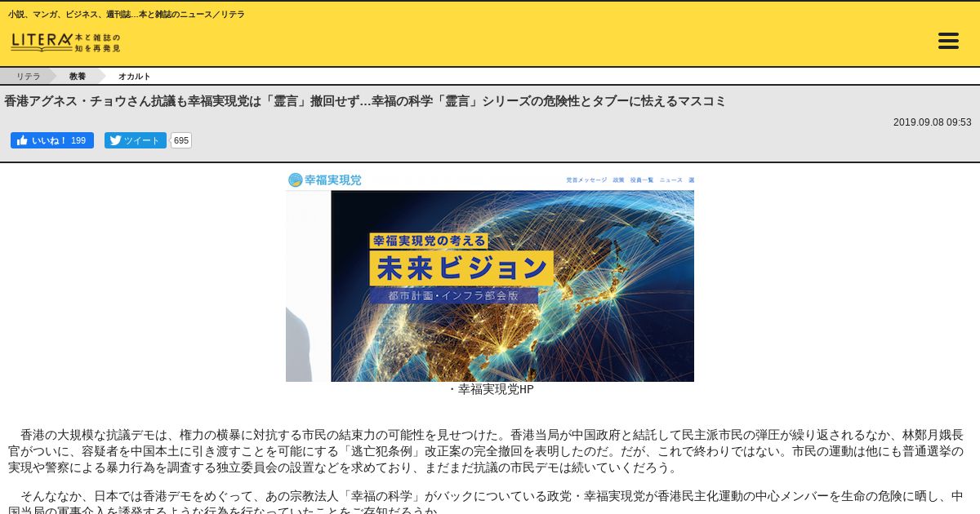Click the article headline about 香港アグネス・チョウ

(365, 101)
